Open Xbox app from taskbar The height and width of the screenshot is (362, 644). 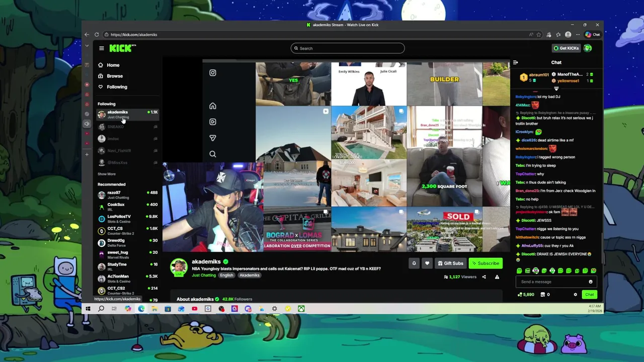tap(301, 309)
